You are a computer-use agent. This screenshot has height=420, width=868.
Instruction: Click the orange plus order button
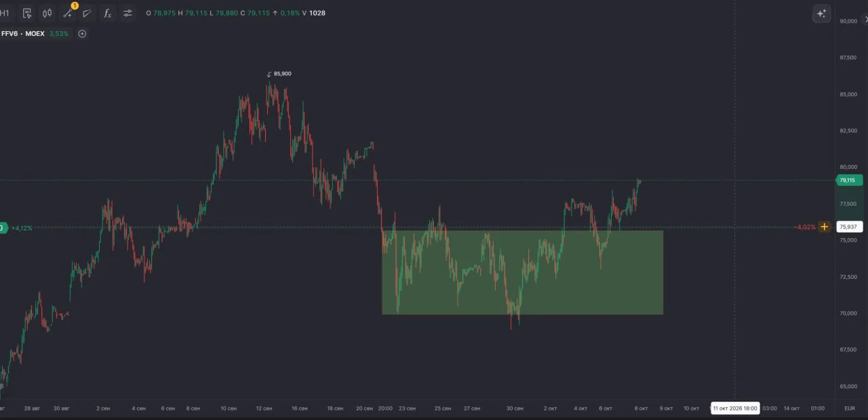[824, 227]
